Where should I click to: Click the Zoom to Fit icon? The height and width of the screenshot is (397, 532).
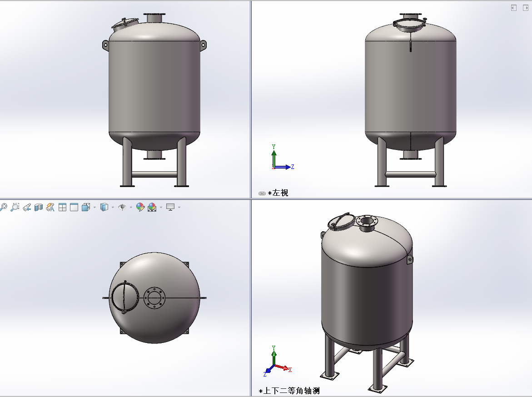[x=4, y=207]
